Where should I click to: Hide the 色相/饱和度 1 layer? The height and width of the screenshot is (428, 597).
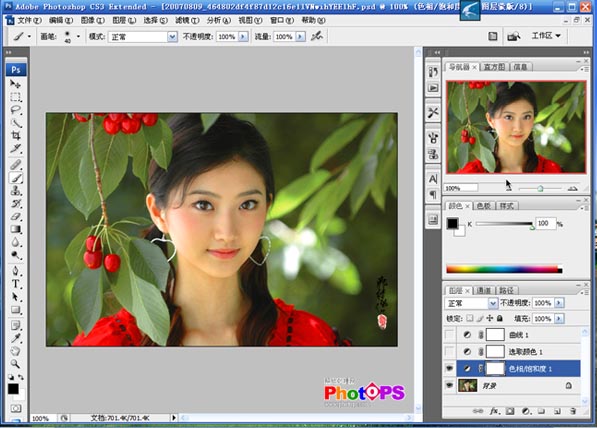[x=450, y=369]
